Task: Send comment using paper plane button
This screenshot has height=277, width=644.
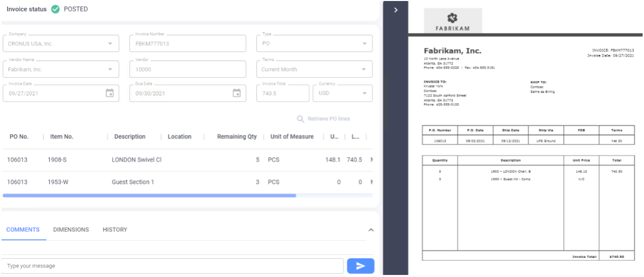Action: point(361,266)
